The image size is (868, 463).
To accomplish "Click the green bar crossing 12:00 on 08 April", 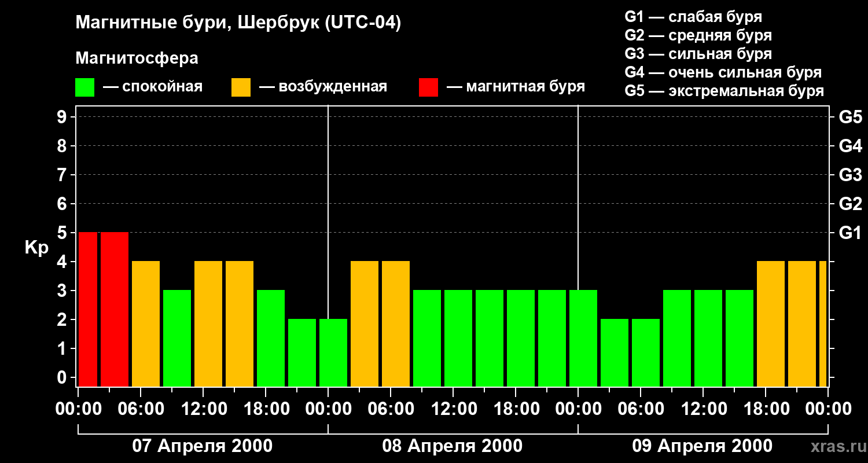I will pyautogui.click(x=458, y=338).
